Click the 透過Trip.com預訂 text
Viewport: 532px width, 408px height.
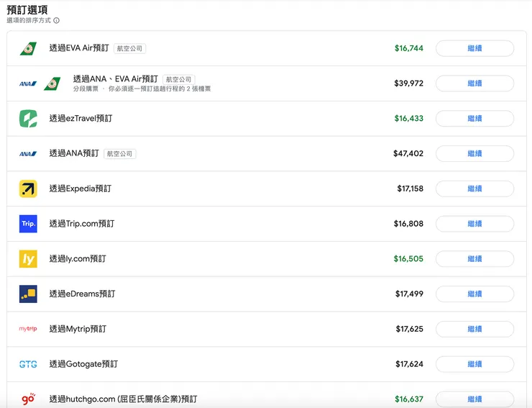(x=82, y=224)
